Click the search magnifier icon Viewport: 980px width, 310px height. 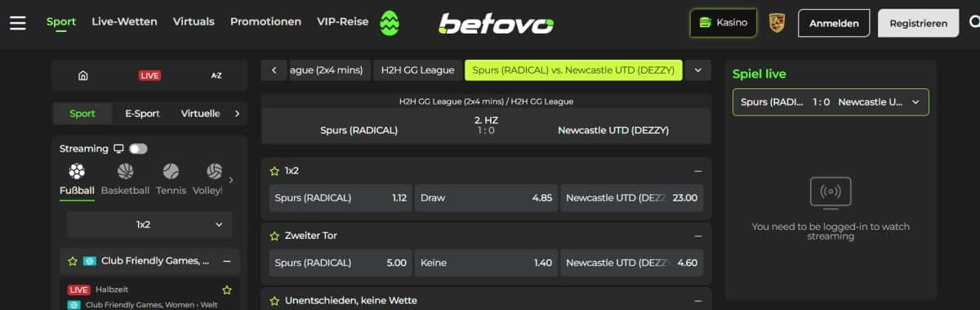point(972,23)
